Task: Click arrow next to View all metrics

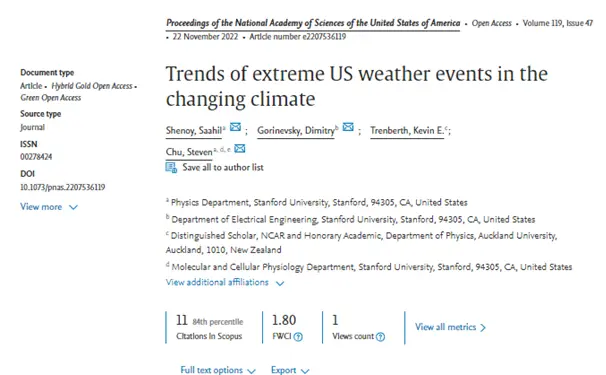Action: 483,328
